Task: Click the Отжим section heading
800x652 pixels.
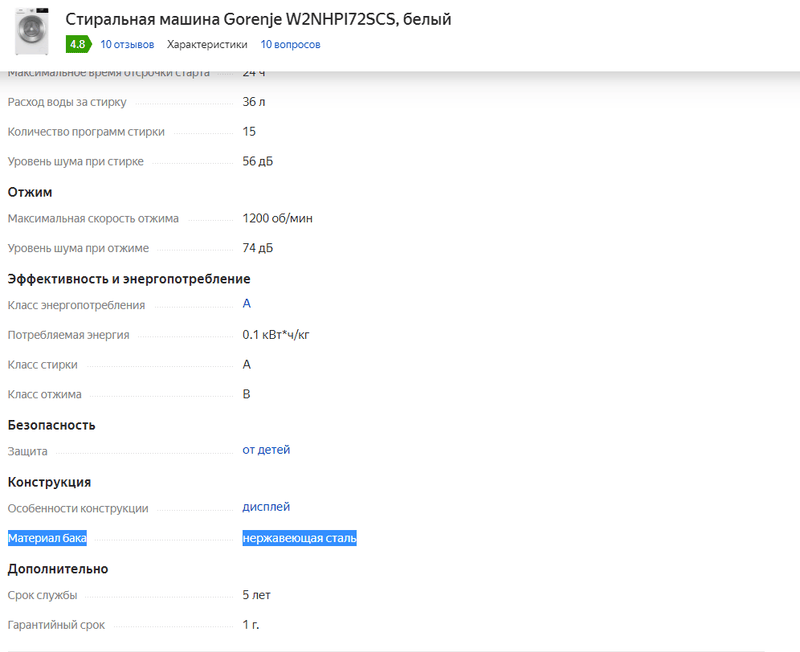Action: point(30,192)
